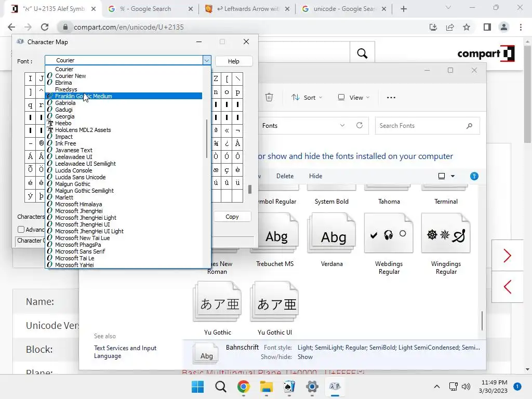
Task: Toggle the browser side panel icon
Action: coord(487,27)
